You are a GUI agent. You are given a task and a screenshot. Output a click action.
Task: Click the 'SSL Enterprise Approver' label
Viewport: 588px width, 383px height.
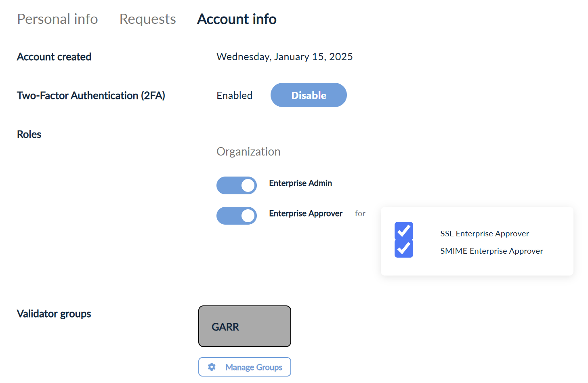click(x=485, y=234)
